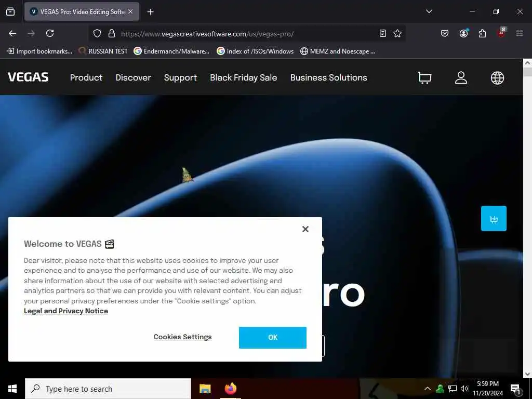Open Business Solutions menu item
Screen dimensions: 532x399
[329, 78]
